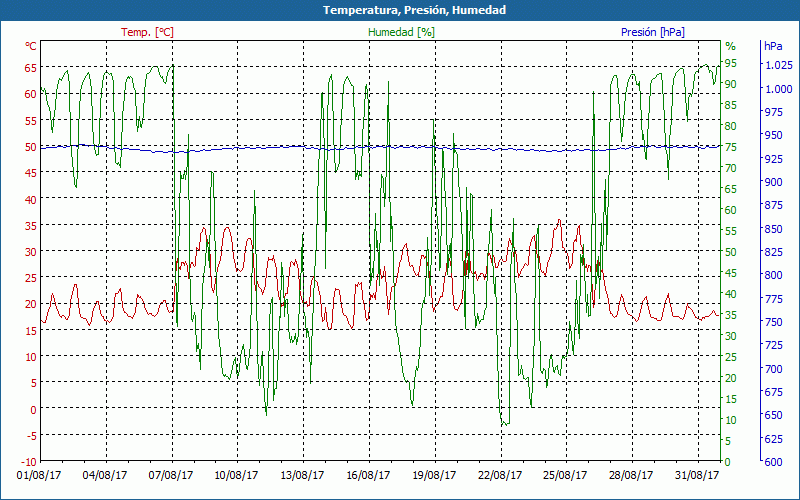Click the blue pressure axis value 950
This screenshot has width=800, height=500.
click(x=773, y=135)
